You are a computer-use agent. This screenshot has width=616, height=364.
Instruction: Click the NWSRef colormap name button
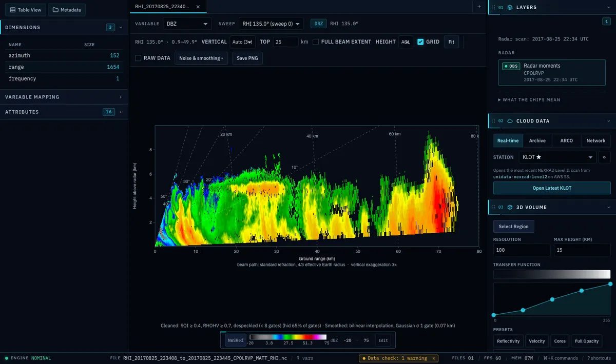[x=236, y=340]
